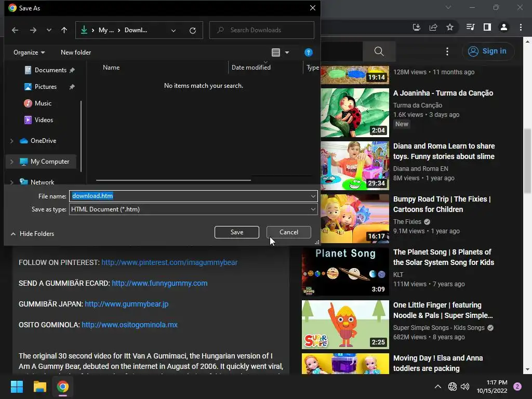Open Save as type combo box
Screen dimensions: 532x399
click(193, 209)
